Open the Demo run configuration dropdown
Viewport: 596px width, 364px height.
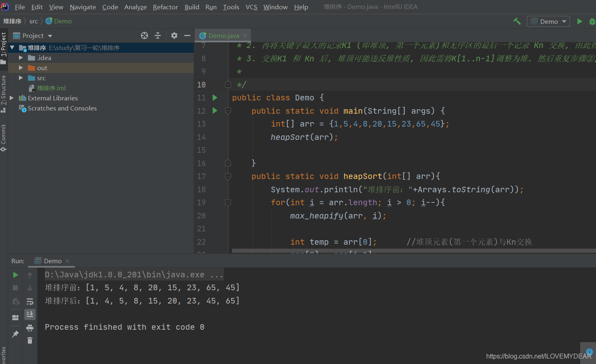(548, 21)
